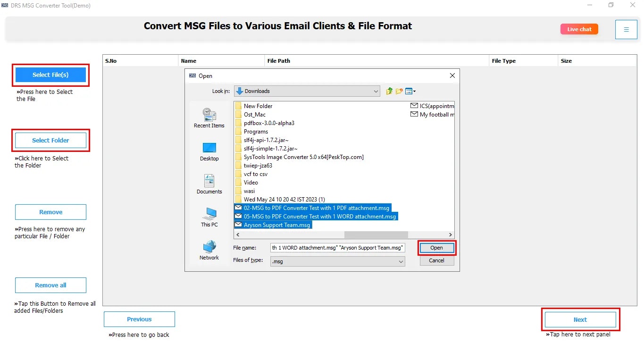Click Select Folder button
644x343 pixels.
pyautogui.click(x=50, y=140)
